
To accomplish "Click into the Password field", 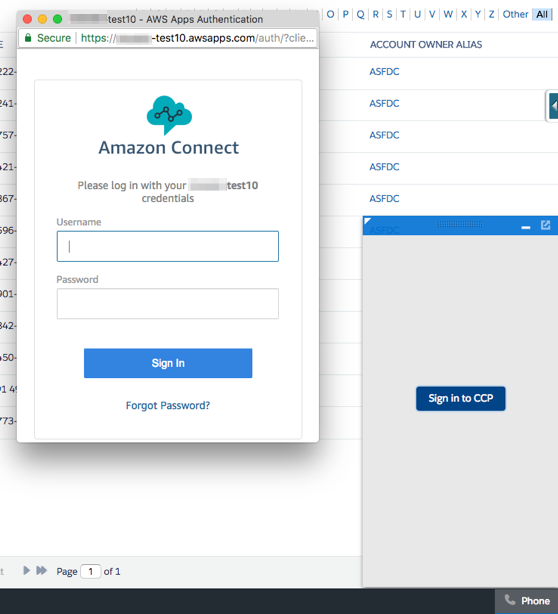I will (168, 303).
